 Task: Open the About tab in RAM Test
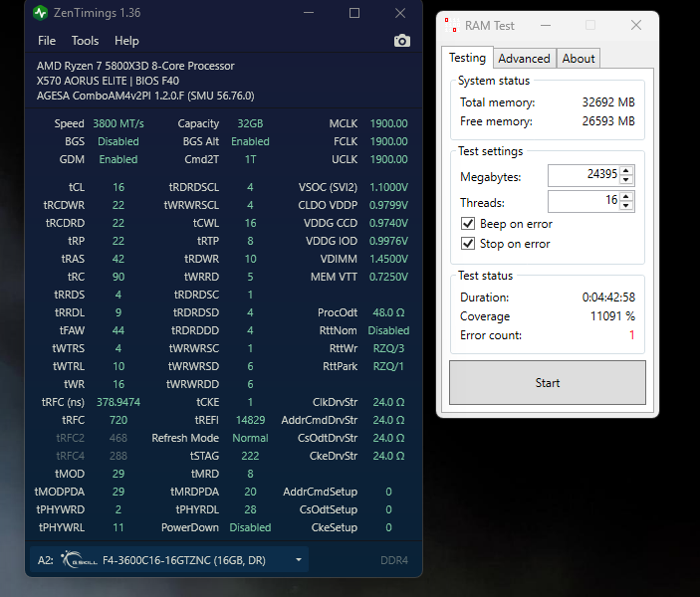point(579,59)
